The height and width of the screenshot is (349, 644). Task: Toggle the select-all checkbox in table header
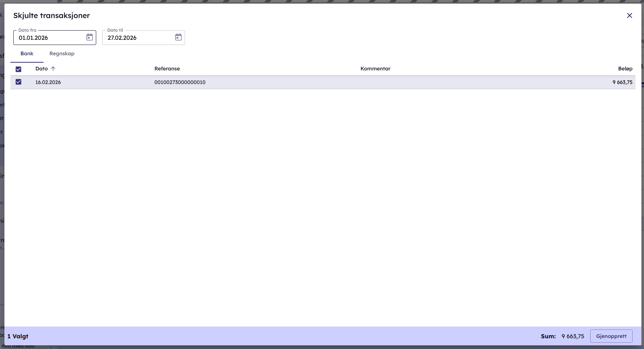pos(18,69)
